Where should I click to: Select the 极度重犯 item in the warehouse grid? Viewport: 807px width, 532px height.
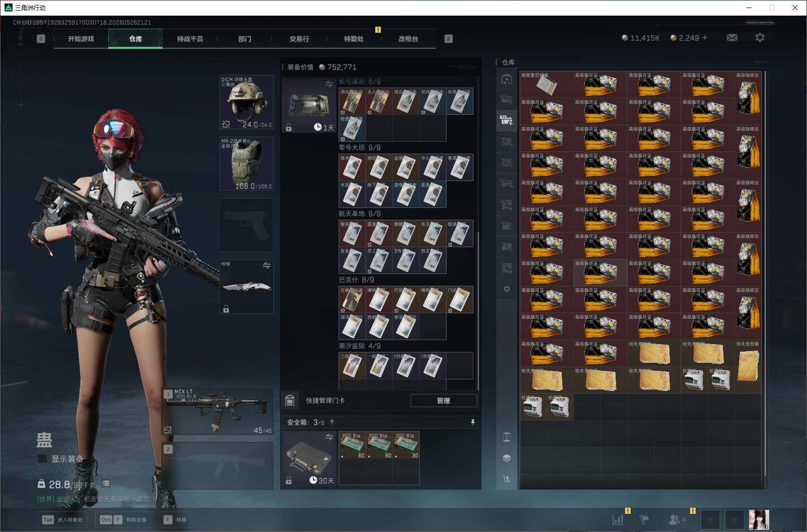click(x=547, y=84)
